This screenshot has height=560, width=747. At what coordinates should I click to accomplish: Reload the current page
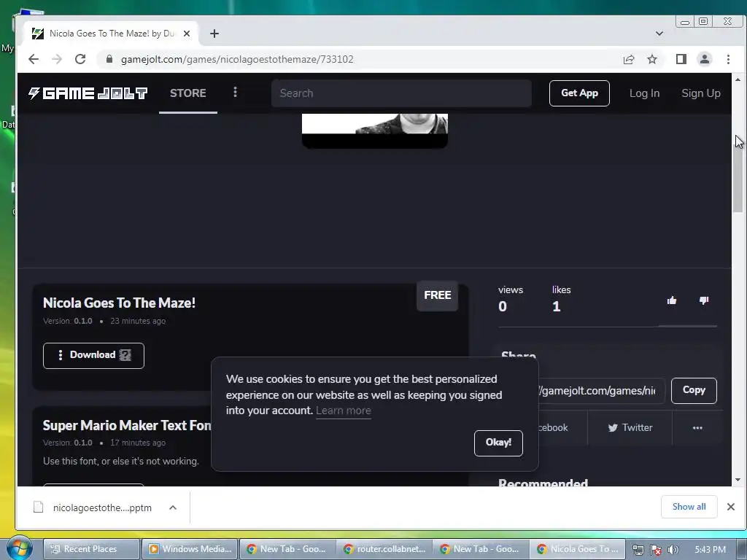(80, 59)
